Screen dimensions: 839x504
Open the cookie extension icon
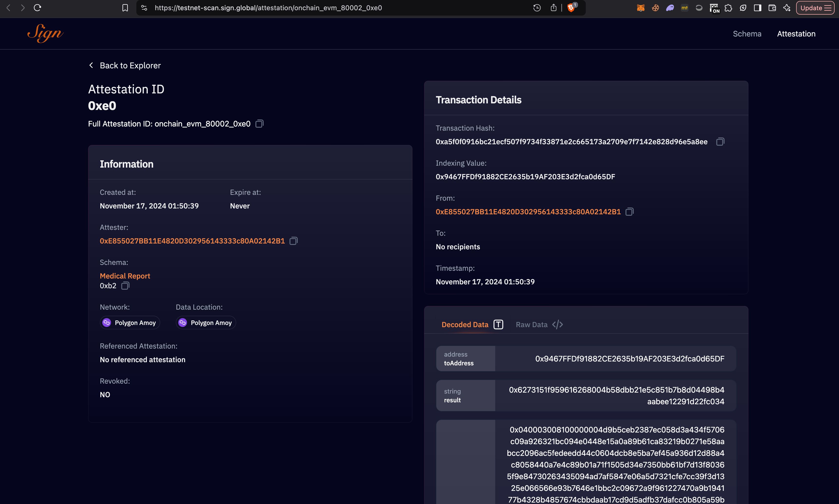pos(655,8)
